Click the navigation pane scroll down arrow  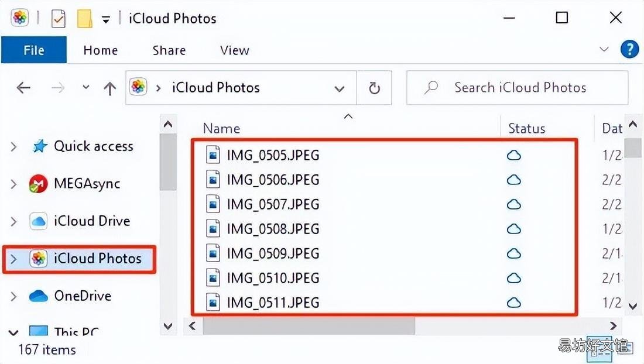(168, 326)
